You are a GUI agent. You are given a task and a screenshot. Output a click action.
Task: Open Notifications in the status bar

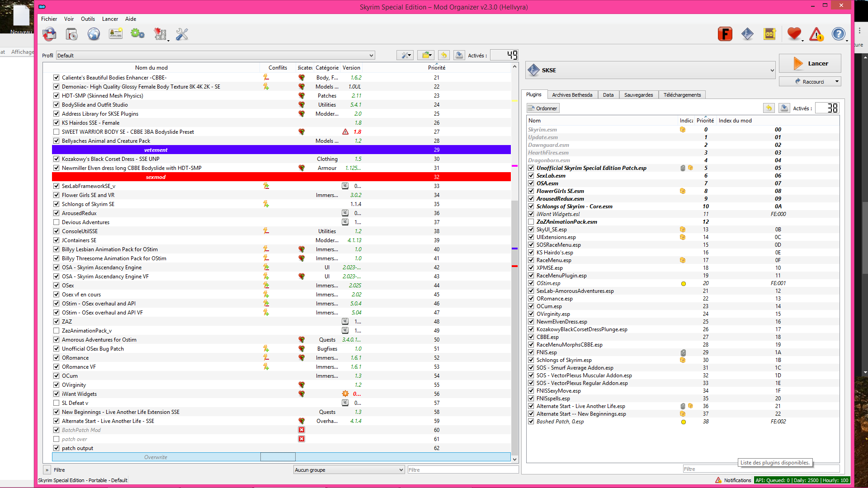(x=733, y=480)
